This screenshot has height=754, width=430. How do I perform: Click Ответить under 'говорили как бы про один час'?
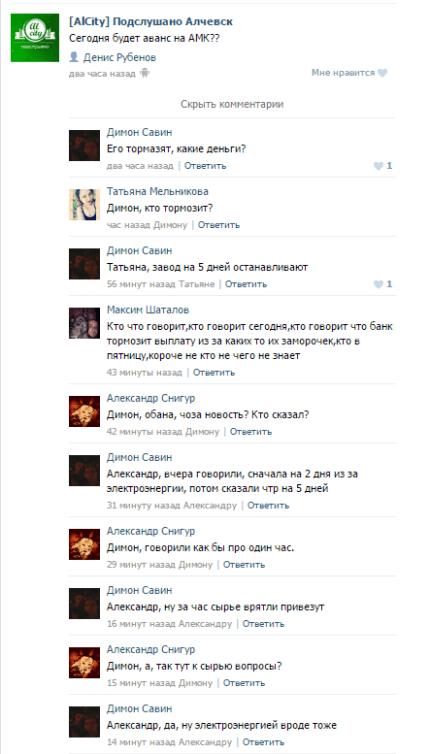(244, 564)
